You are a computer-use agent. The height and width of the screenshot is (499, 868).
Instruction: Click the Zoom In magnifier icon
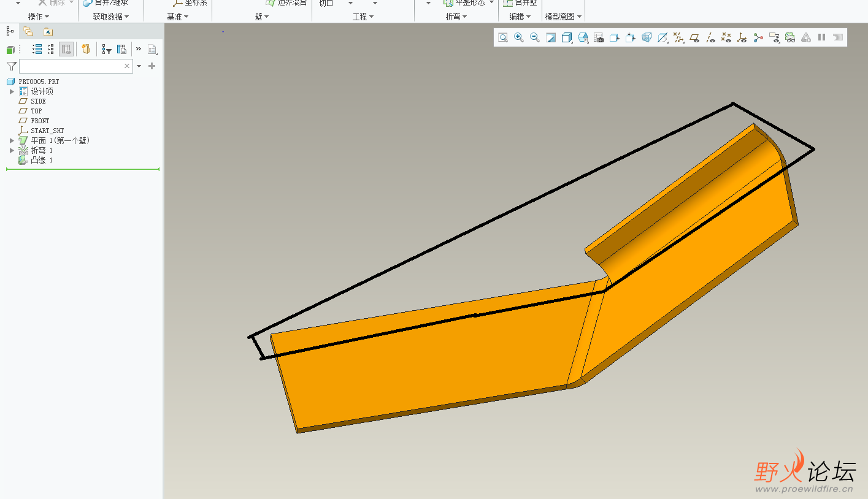[x=519, y=38]
